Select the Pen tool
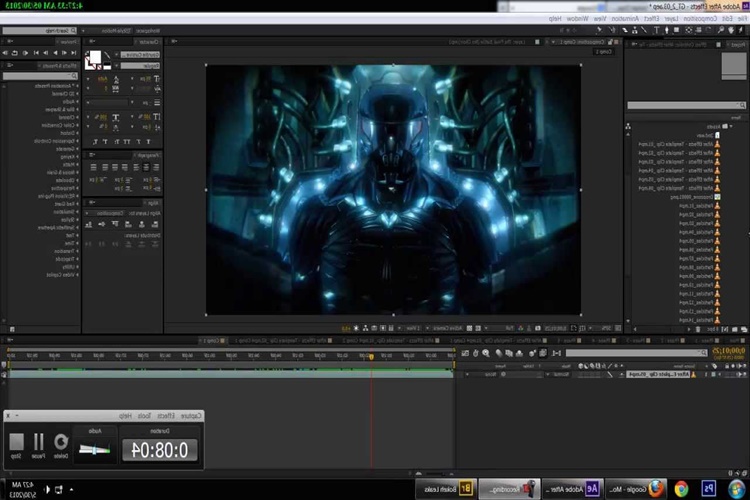This screenshot has height=500, width=750. pos(667,30)
